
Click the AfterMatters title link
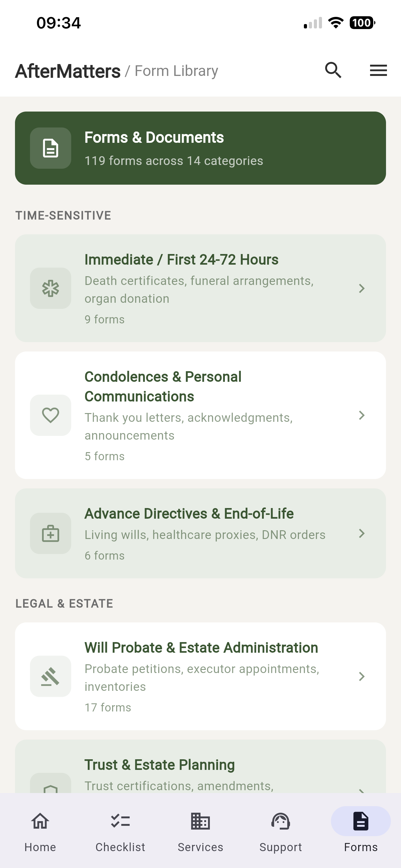[68, 71]
